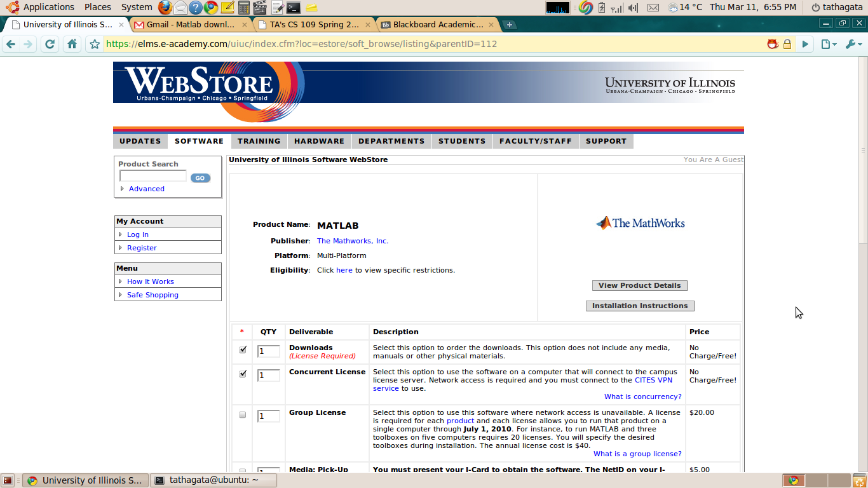This screenshot has height=488, width=868.
Task: Click the system monitor graph applet
Action: pyautogui.click(x=558, y=8)
